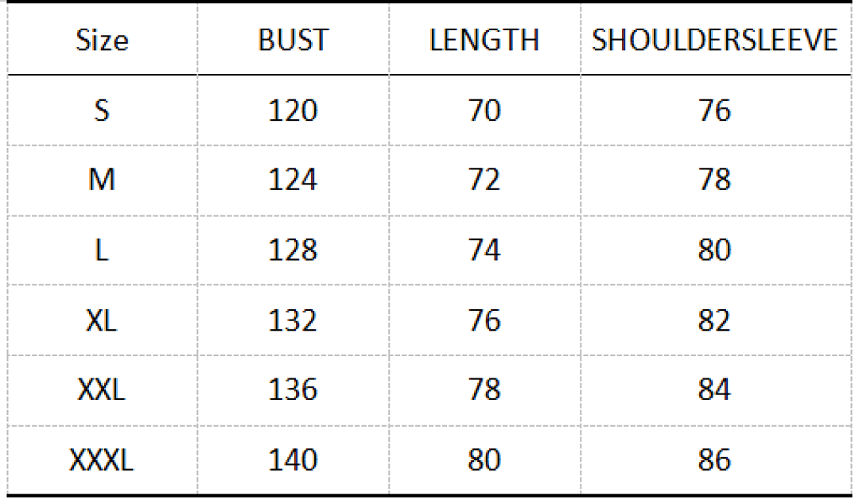The image size is (859, 504).
Task: Select shouldersleeve value 86 for XXXL
Action: [715, 459]
